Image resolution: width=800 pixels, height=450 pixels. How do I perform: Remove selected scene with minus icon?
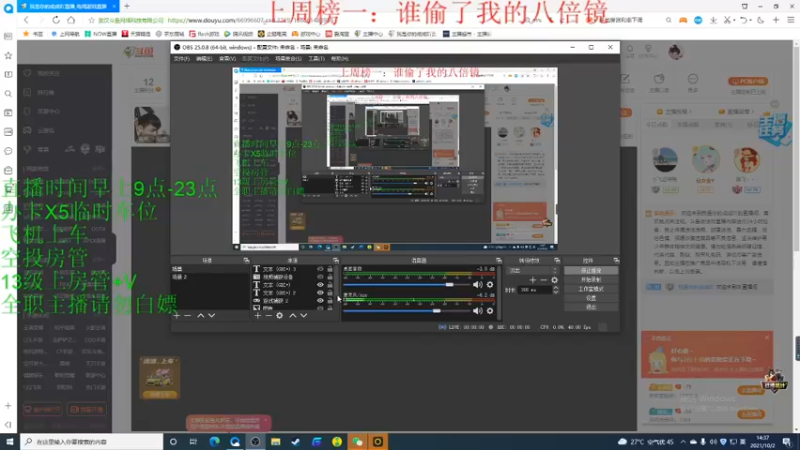(x=187, y=316)
